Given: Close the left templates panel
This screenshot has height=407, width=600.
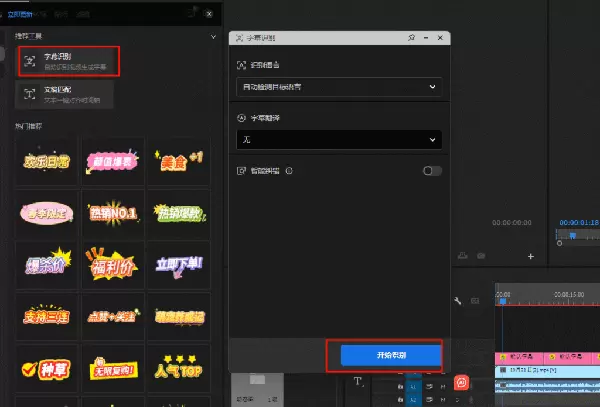Looking at the screenshot, I should [208, 15].
